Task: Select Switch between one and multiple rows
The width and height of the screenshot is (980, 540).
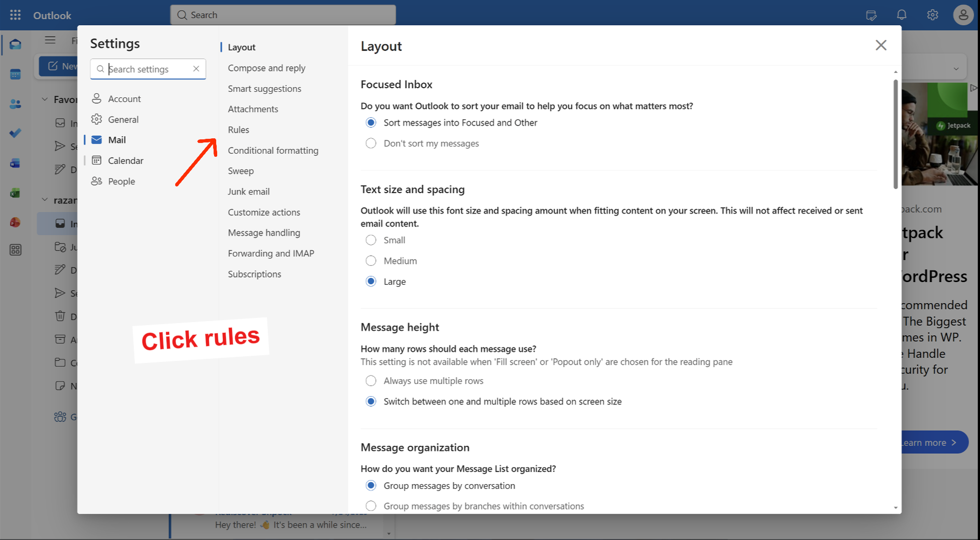Action: (x=371, y=401)
